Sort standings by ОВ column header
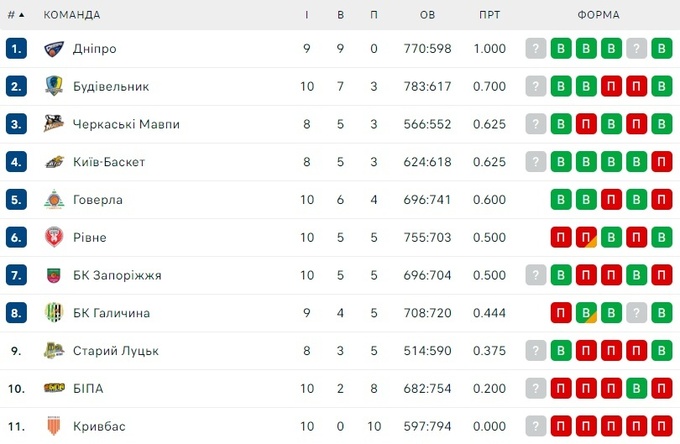 [428, 15]
